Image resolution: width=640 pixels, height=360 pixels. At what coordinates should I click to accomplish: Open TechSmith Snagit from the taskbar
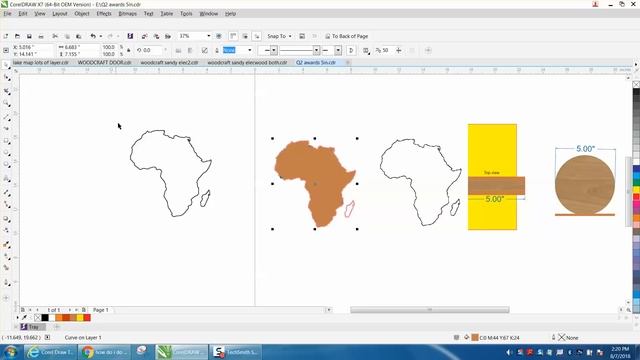click(x=237, y=352)
